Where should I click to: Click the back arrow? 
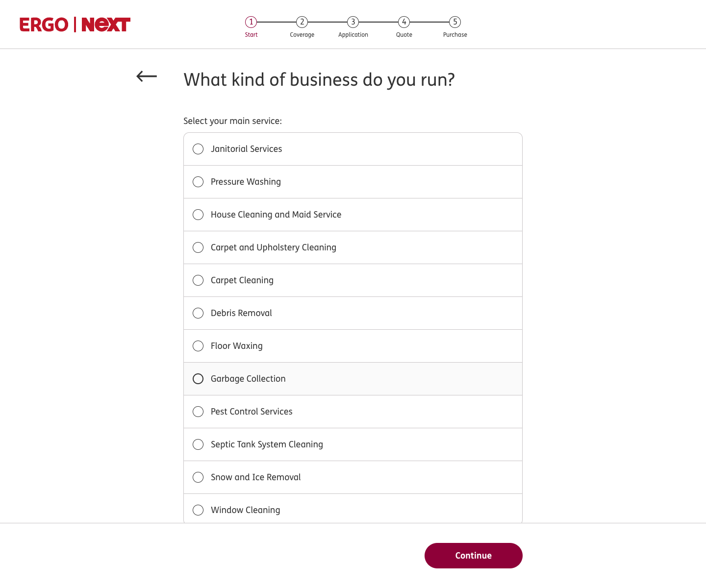[145, 76]
